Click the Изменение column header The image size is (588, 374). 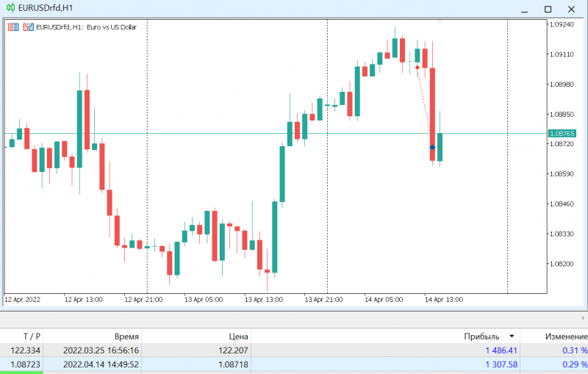[x=566, y=337]
